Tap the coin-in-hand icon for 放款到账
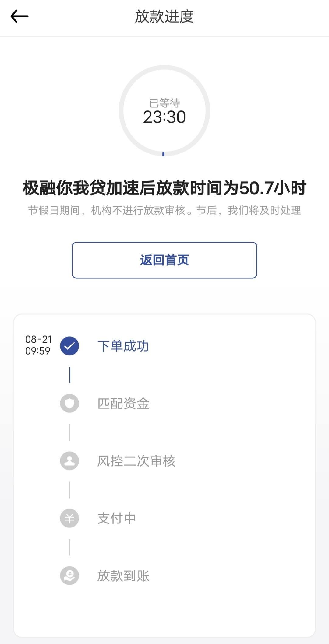 tap(69, 576)
